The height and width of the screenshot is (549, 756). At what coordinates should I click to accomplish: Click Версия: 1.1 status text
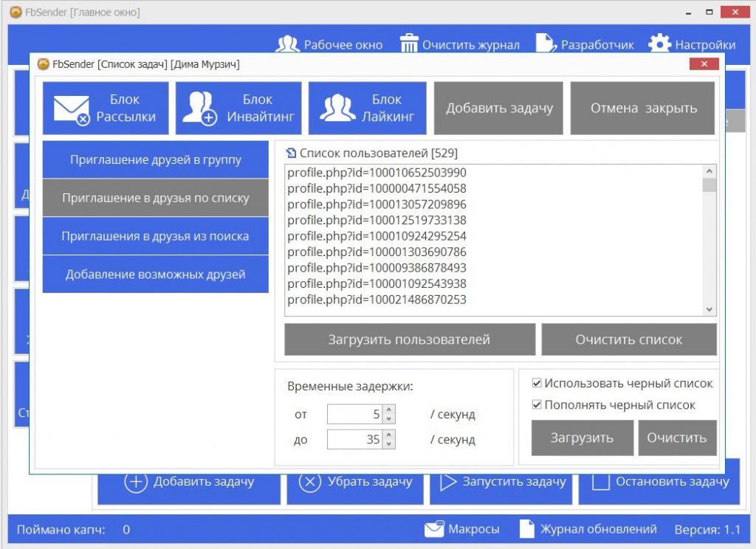coord(707,530)
